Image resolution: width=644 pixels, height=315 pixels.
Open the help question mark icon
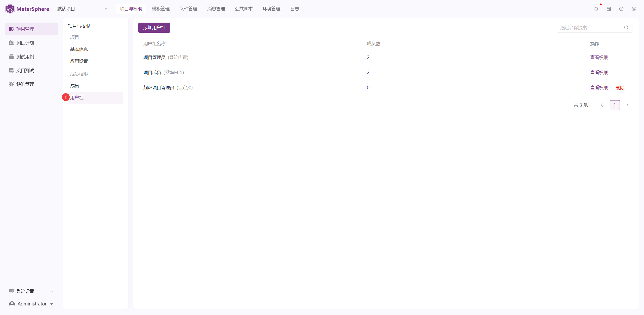(621, 9)
